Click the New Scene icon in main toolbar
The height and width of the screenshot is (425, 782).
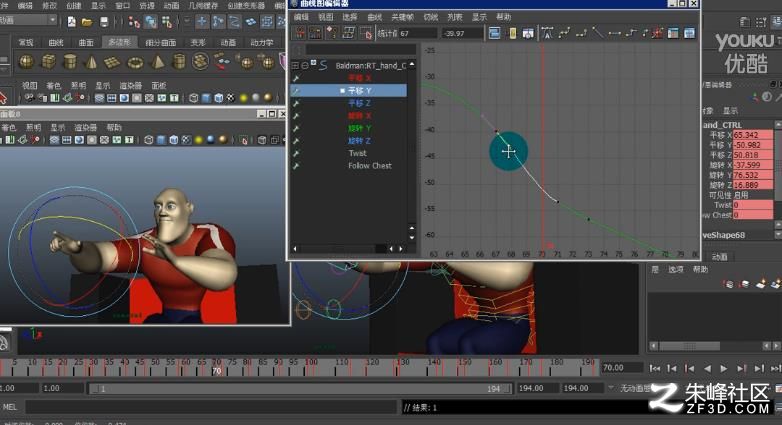[72, 21]
